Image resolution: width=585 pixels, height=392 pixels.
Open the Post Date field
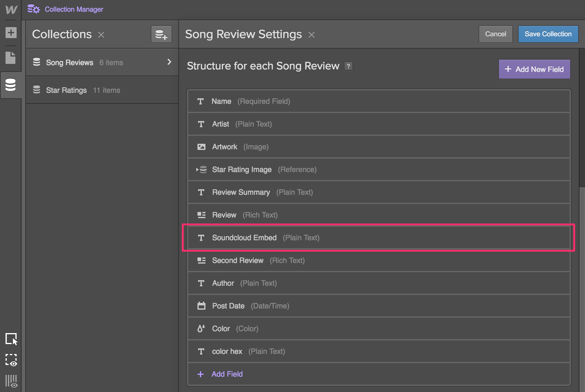pyautogui.click(x=379, y=306)
